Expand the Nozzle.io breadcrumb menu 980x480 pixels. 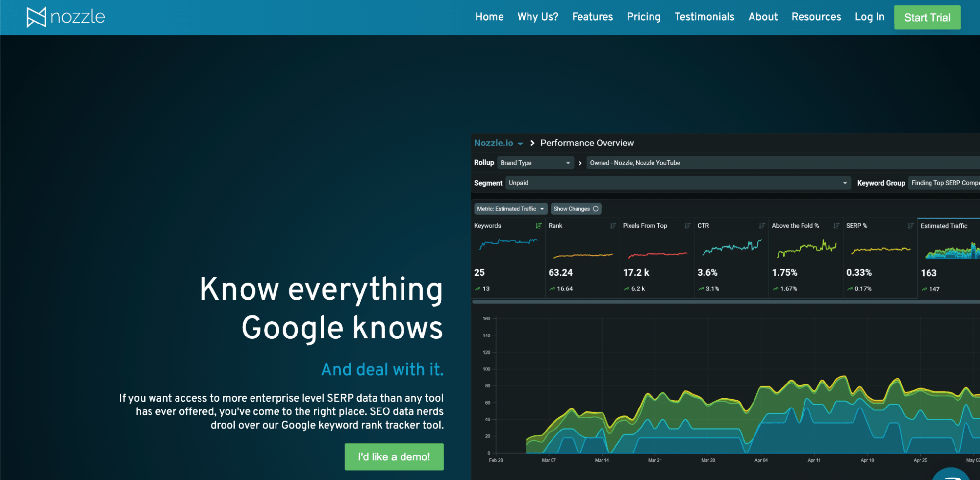click(499, 143)
